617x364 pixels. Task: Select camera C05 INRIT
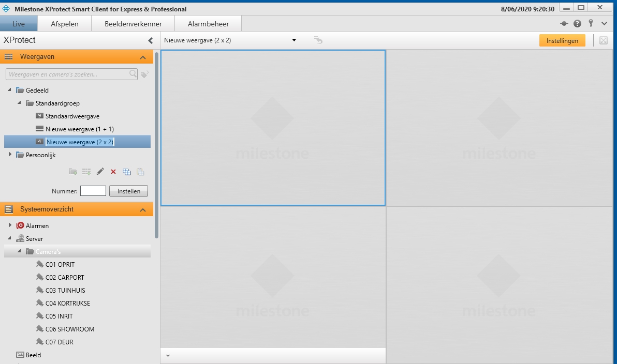(59, 316)
